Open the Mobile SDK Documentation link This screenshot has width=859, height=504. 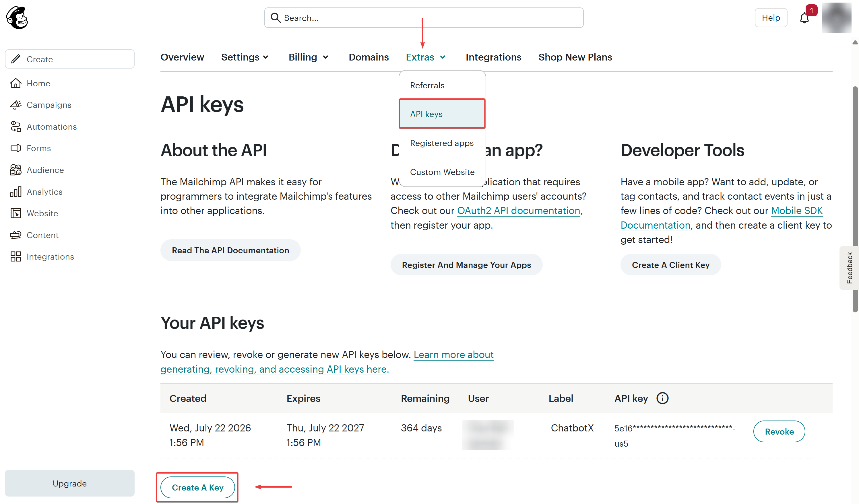click(797, 211)
